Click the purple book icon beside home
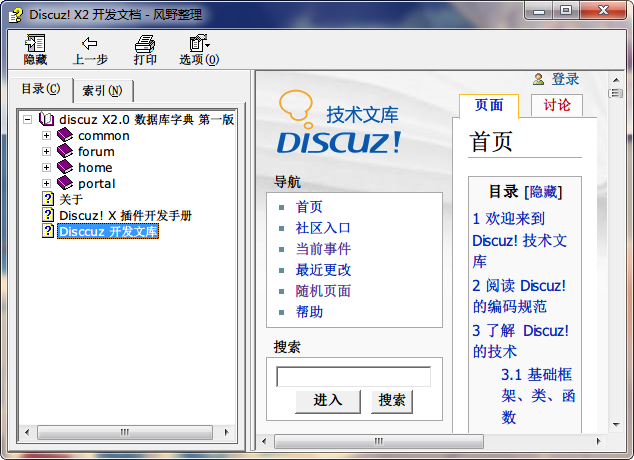This screenshot has width=634, height=460. coord(65,167)
